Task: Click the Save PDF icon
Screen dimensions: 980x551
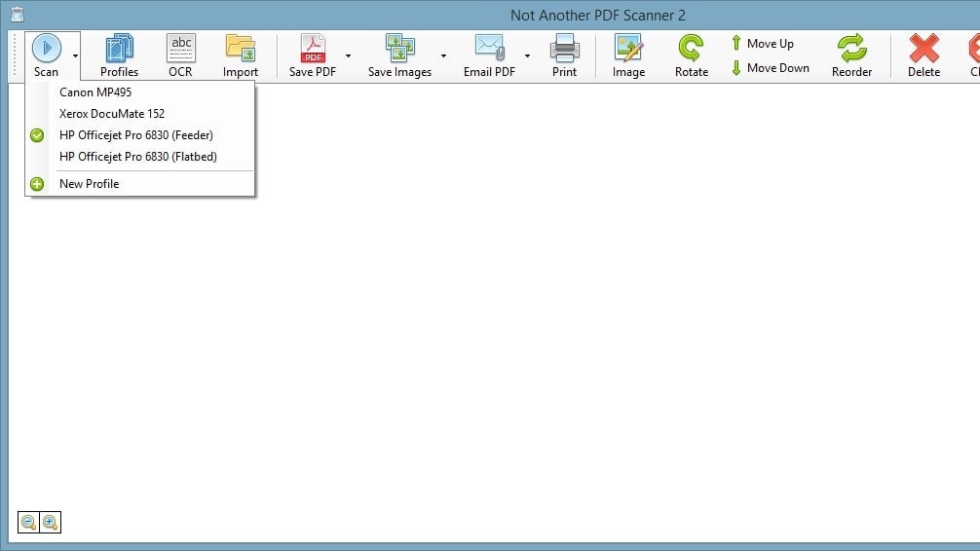Action: pyautogui.click(x=313, y=48)
